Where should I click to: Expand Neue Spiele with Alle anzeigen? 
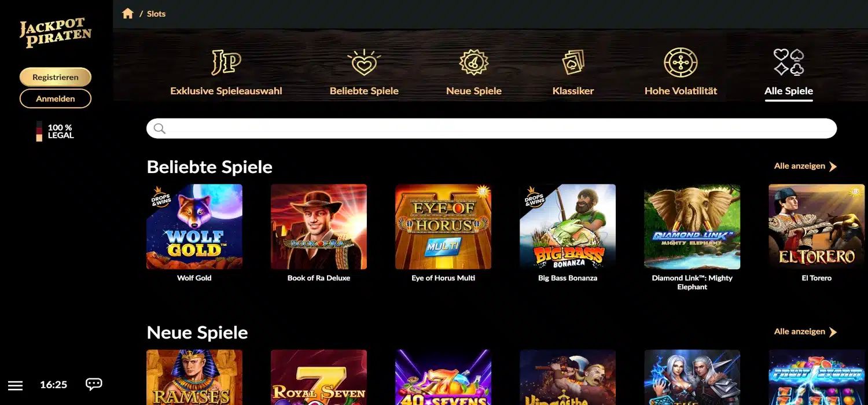[x=806, y=332]
